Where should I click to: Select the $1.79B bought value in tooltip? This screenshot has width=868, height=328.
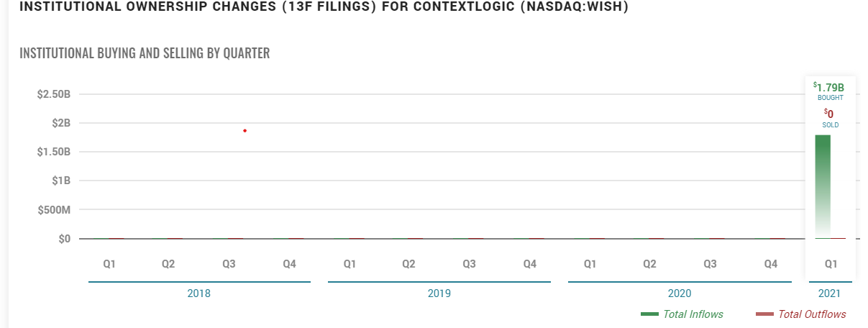pos(831,88)
